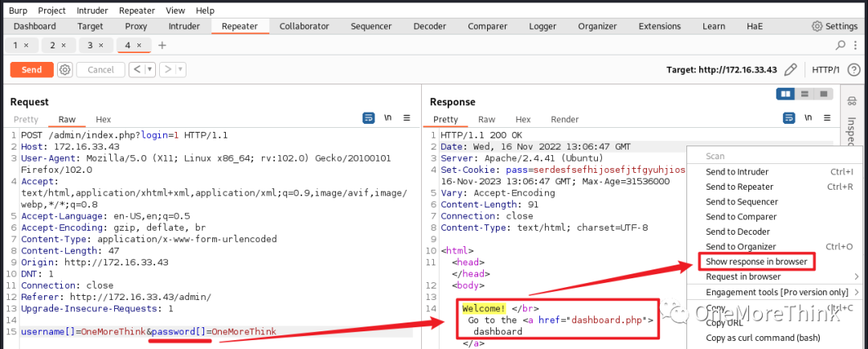Open the Intruder menu in menu bar
The image size is (868, 349).
92,10
